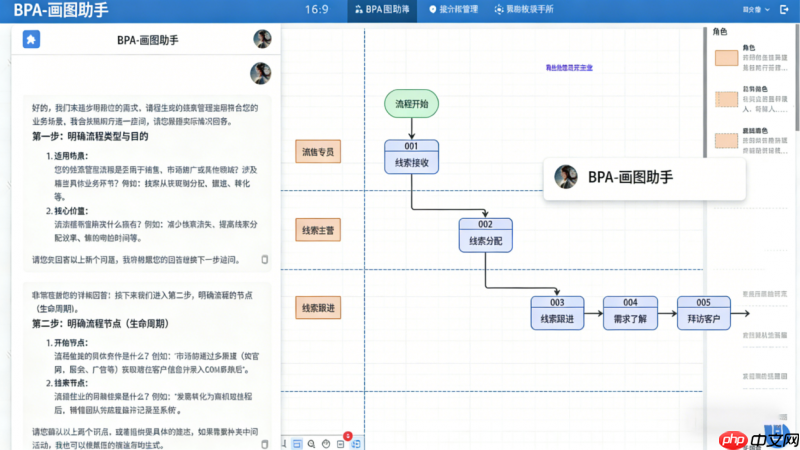Image resolution: width=800 pixels, height=450 pixels.
Task: Switch to the BPA图助 tab
Action: tap(380, 9)
